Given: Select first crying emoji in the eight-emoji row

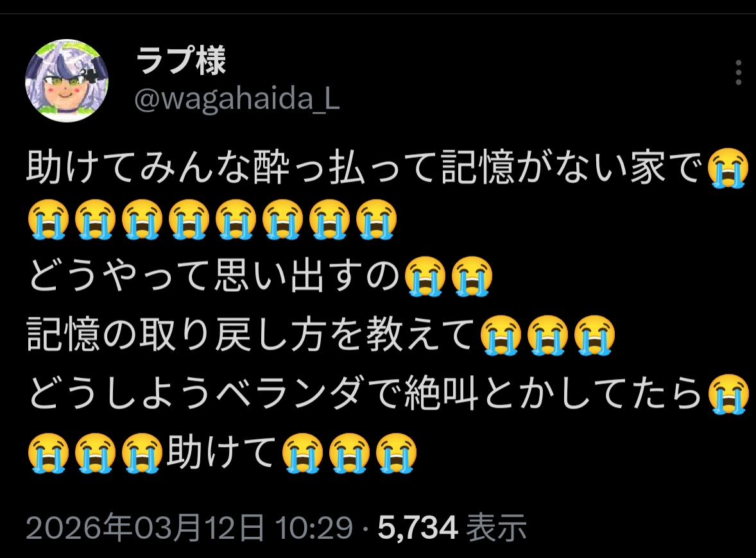Looking at the screenshot, I should click(47, 220).
